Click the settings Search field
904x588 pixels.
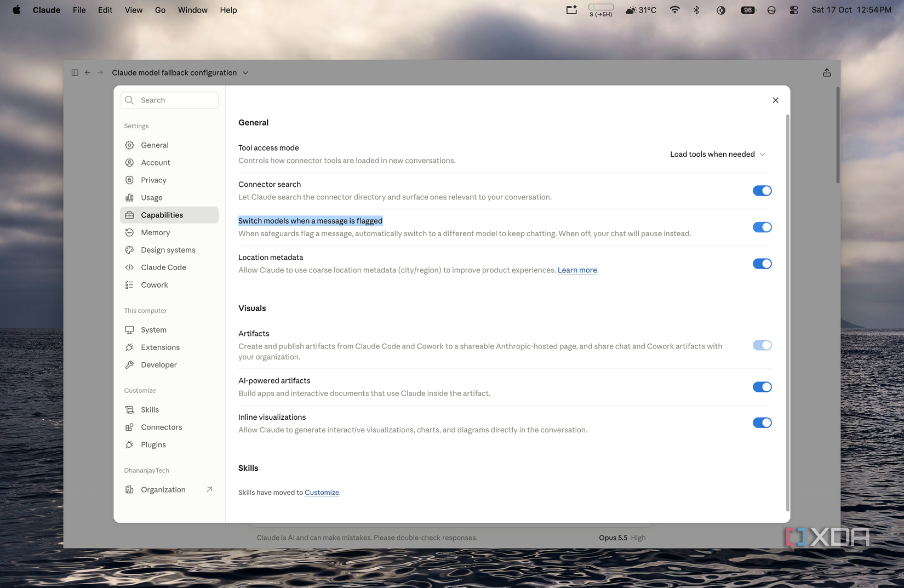pyautogui.click(x=169, y=100)
